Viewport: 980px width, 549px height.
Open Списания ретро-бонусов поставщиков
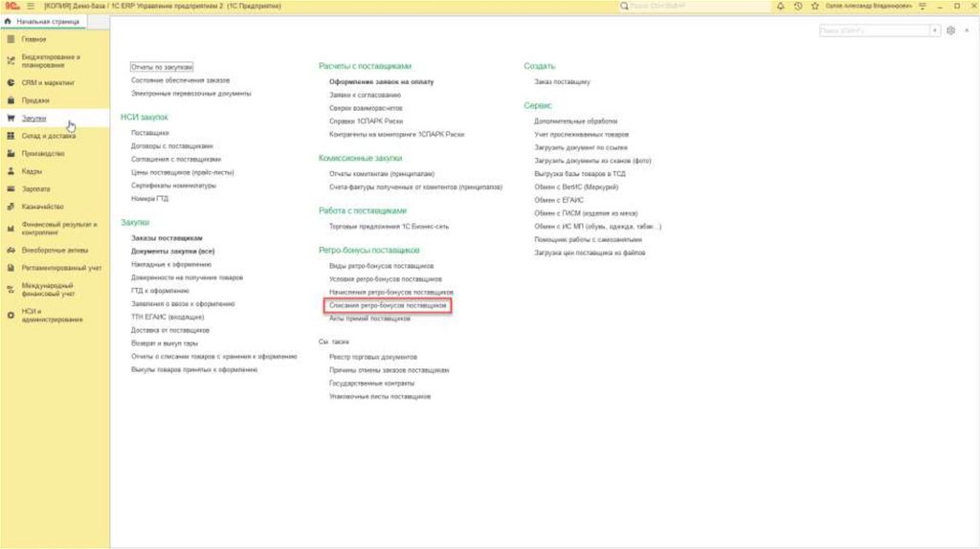[389, 305]
